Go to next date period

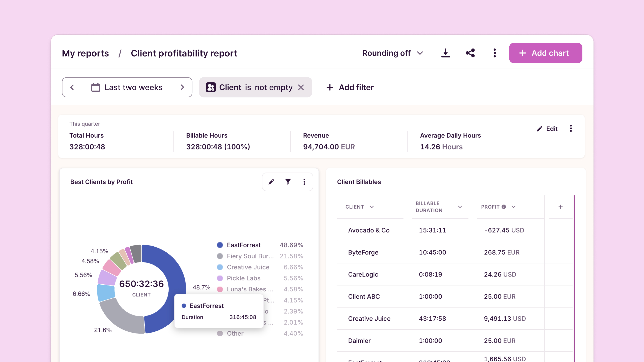point(182,87)
